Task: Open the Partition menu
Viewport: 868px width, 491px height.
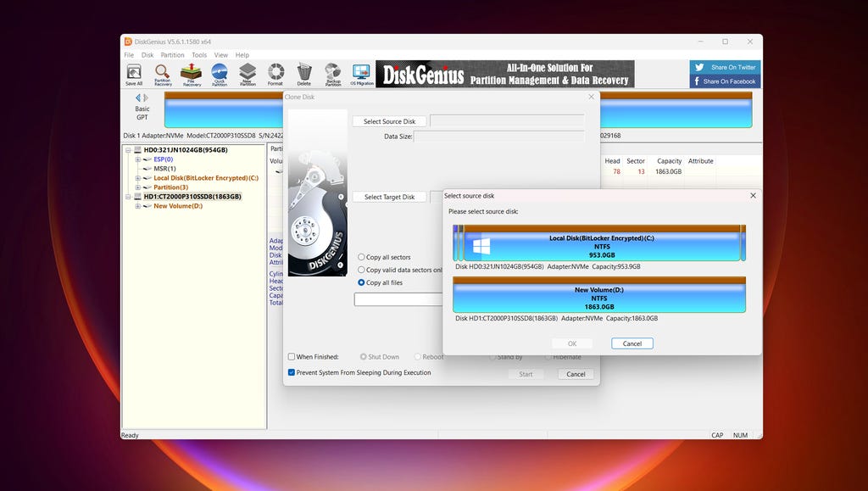Action: coord(172,55)
